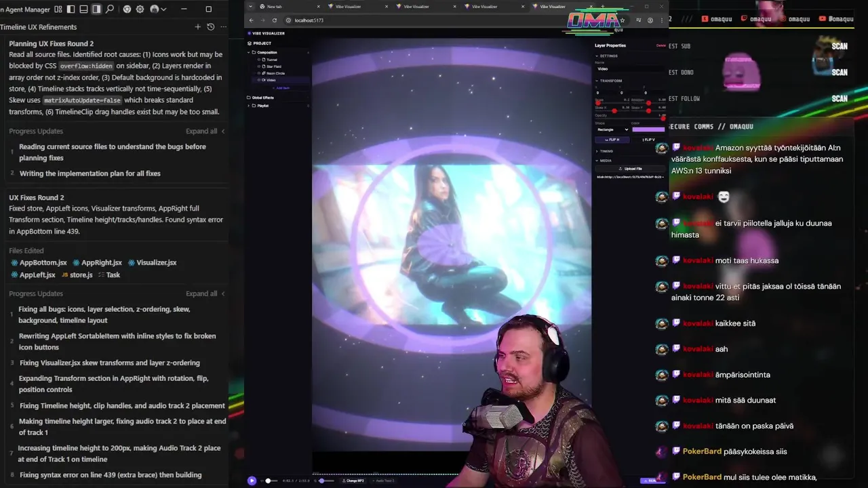Toggle secondary right sidebar layout icon

[96, 9]
